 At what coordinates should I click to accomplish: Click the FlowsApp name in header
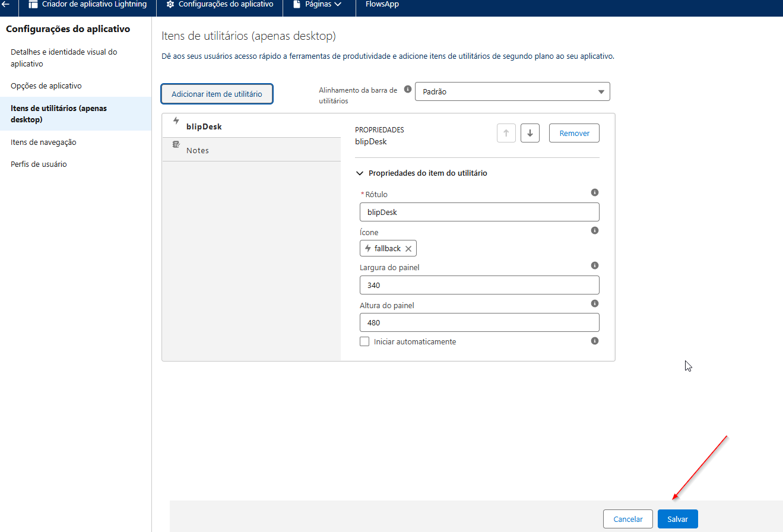click(382, 4)
